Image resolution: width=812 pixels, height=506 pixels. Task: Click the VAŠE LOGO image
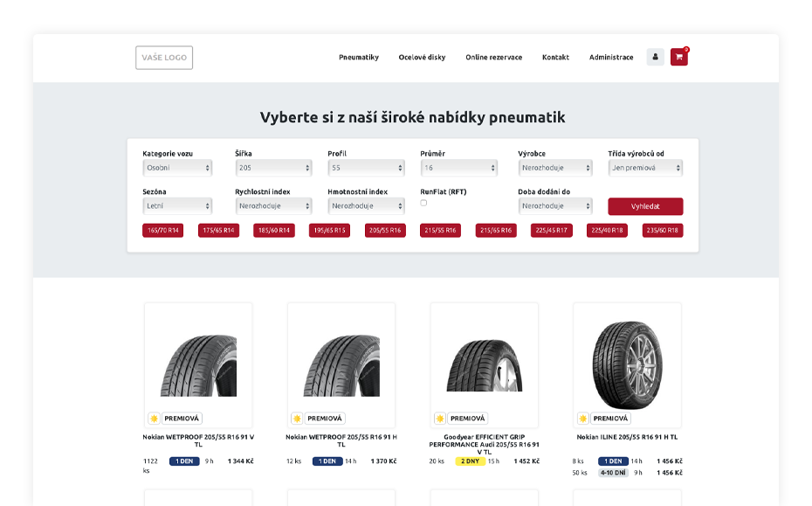click(164, 58)
